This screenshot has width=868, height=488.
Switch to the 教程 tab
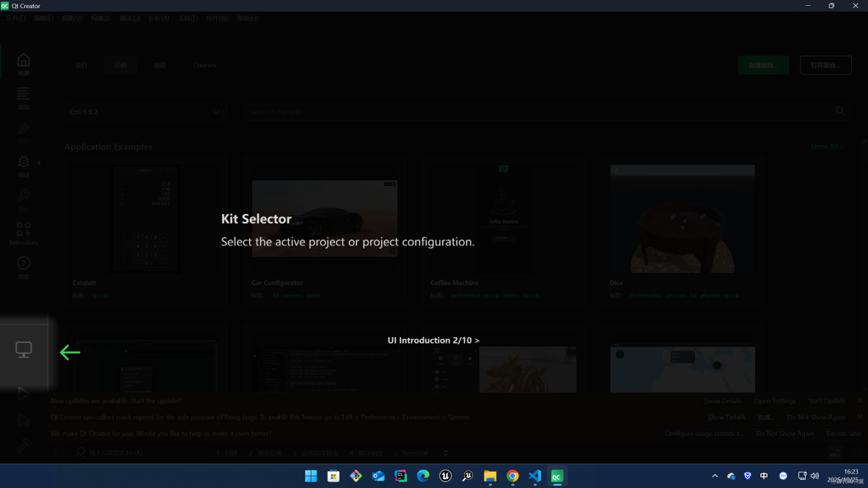(x=160, y=65)
